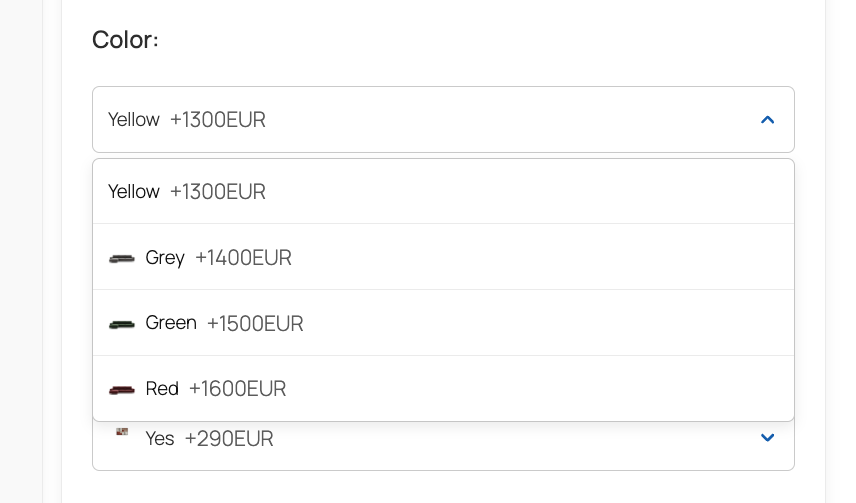The image size is (856, 503).
Task: Click the grey sofa thumbnail icon
Action: coord(122,258)
